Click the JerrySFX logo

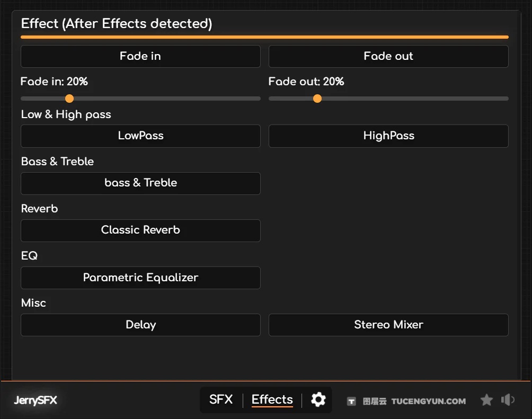(36, 400)
